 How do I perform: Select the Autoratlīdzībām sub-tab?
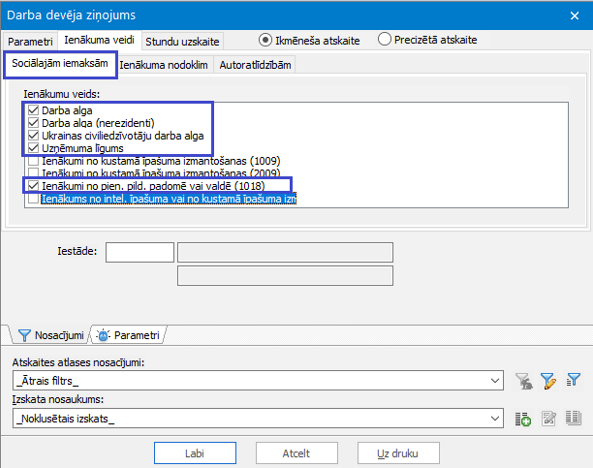[255, 65]
